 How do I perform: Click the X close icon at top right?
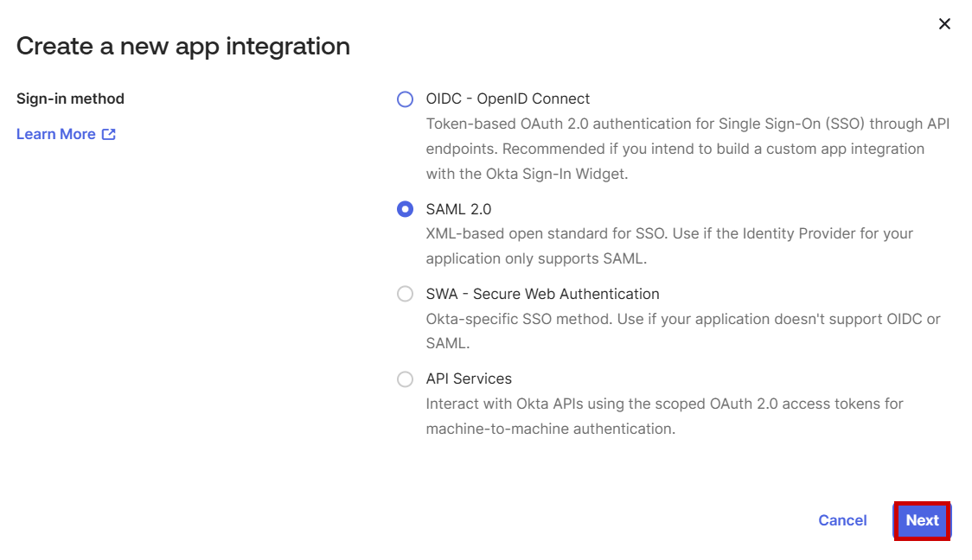tap(945, 24)
